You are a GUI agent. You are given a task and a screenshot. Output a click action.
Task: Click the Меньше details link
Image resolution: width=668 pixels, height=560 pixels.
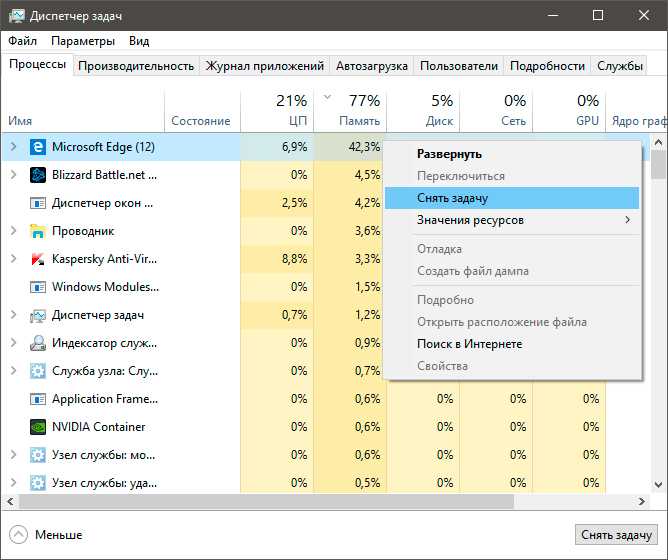tap(59, 535)
